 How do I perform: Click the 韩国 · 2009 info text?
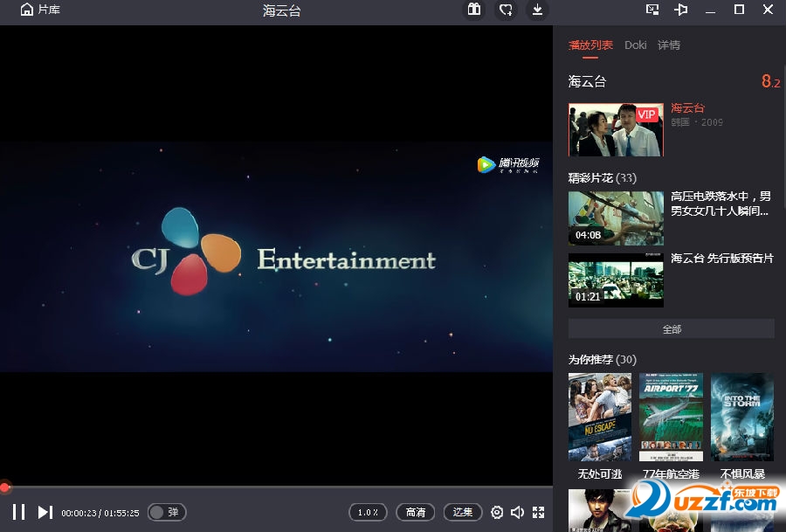[x=697, y=122]
